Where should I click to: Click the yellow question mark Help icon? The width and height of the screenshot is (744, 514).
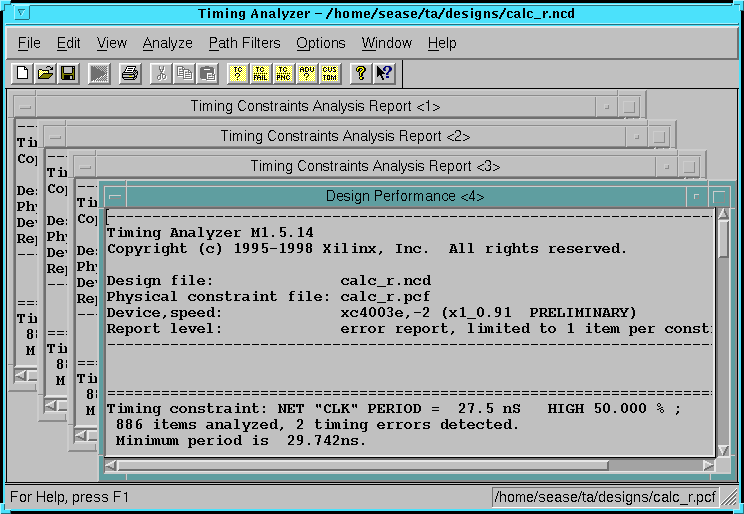361,73
